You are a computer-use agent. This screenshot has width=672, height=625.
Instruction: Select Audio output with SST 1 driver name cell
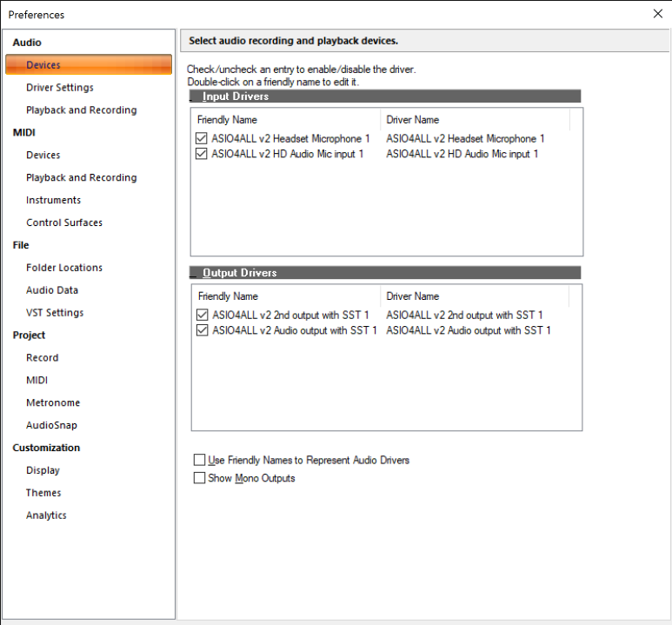(x=469, y=330)
